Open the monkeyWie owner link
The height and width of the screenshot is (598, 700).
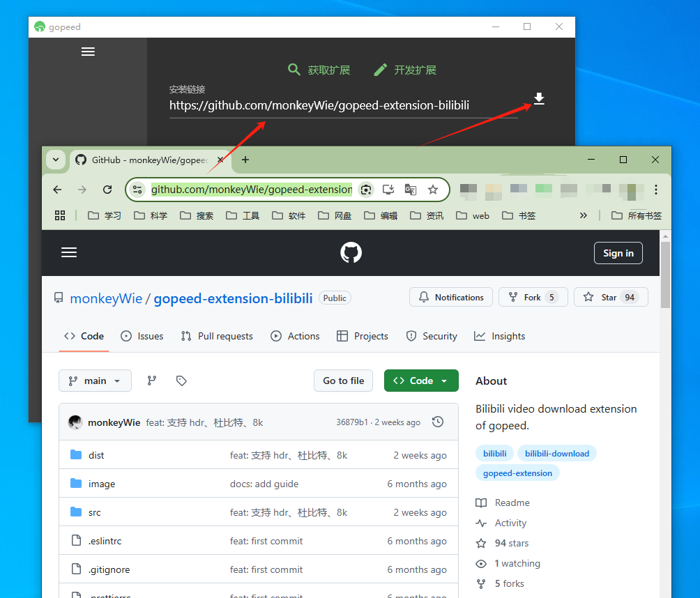click(x=106, y=298)
